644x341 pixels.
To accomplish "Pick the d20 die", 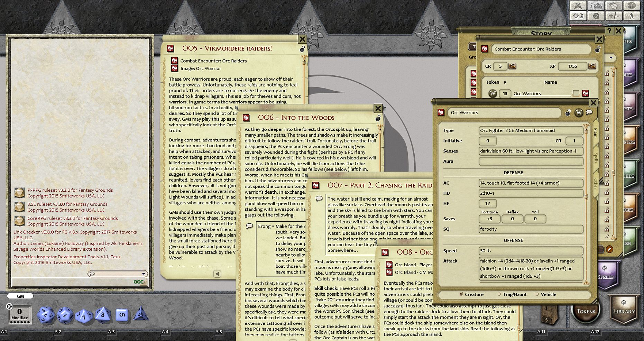I will pyautogui.click(x=46, y=315).
